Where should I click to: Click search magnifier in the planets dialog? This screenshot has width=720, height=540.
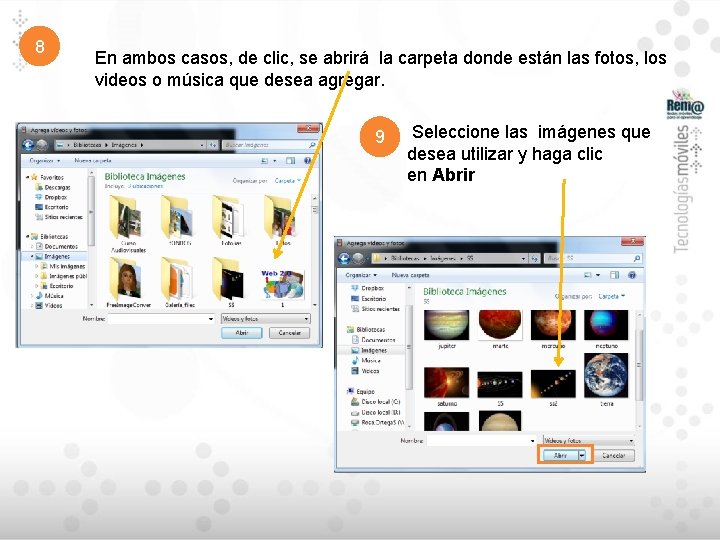pos(637,259)
